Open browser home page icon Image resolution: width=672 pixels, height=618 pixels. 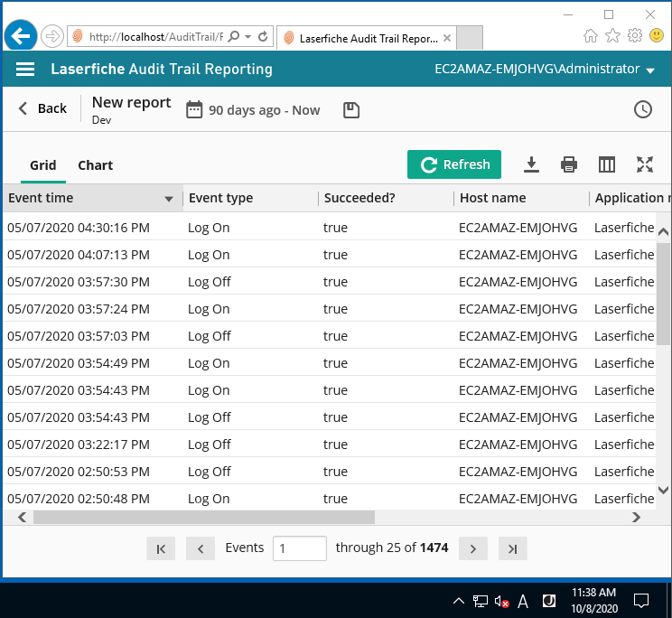[x=591, y=35]
